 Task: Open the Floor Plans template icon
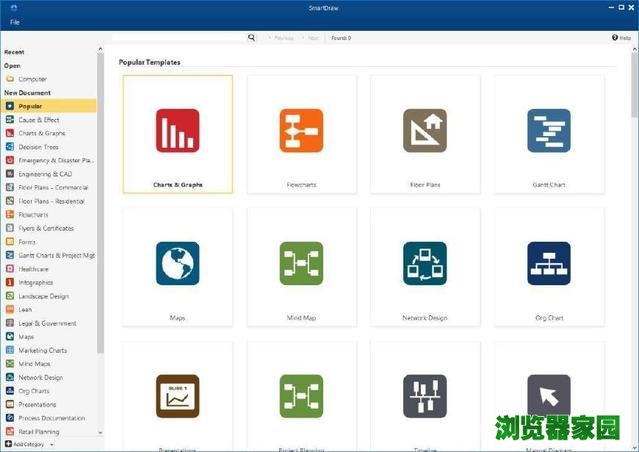tap(425, 131)
